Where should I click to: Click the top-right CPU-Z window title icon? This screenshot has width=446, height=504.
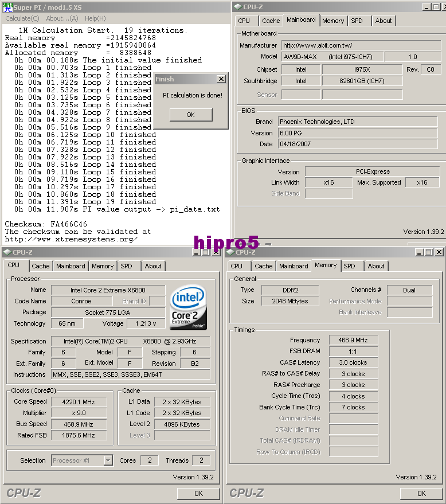[x=238, y=7]
